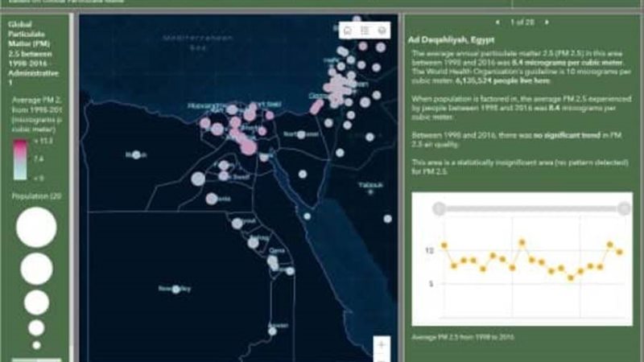This screenshot has height=362, width=644.
Task: Zoom in with the plus button
Action: point(382,344)
